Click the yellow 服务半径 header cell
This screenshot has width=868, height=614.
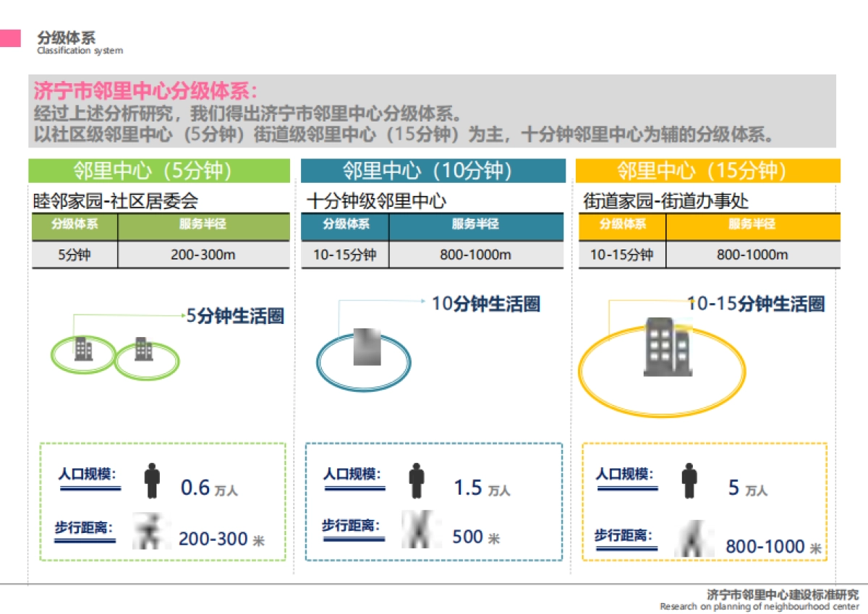[x=752, y=226]
